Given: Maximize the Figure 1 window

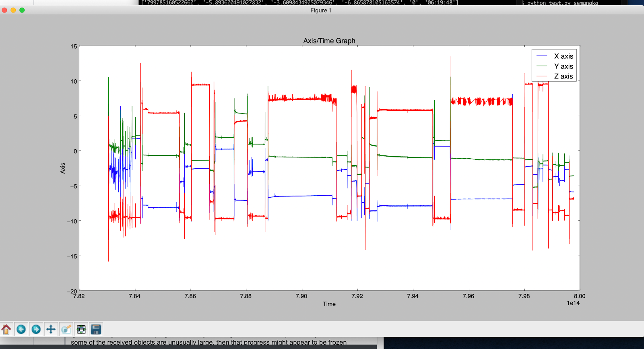Looking at the screenshot, I should coord(22,10).
